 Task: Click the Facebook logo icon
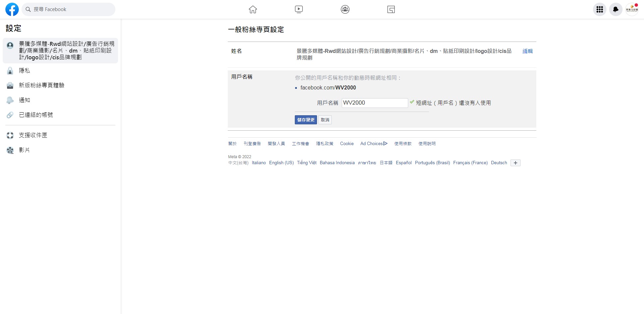point(12,9)
